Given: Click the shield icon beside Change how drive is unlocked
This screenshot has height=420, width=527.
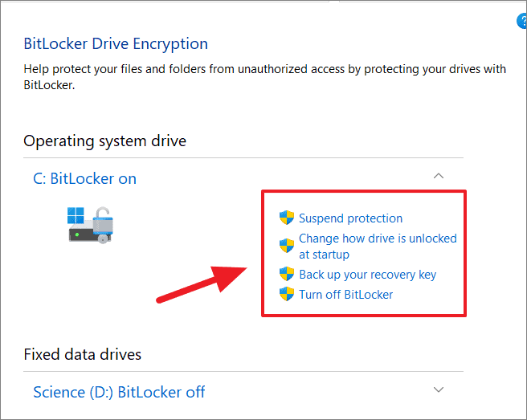Looking at the screenshot, I should [287, 246].
